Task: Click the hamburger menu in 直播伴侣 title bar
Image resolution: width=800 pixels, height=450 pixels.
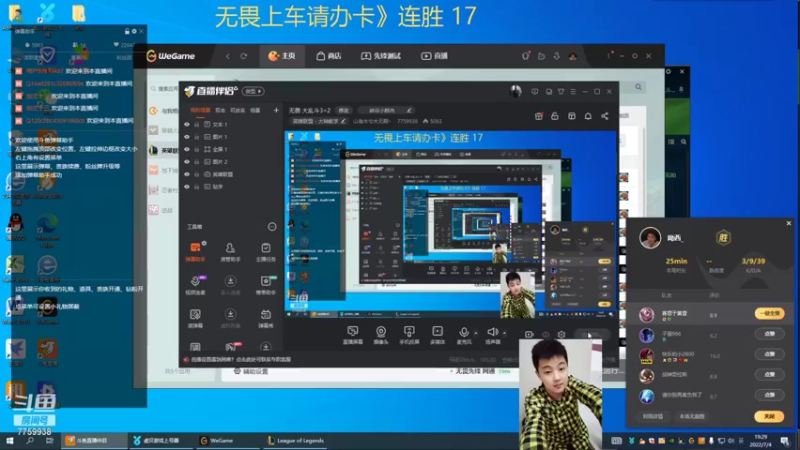Action: 573,92
